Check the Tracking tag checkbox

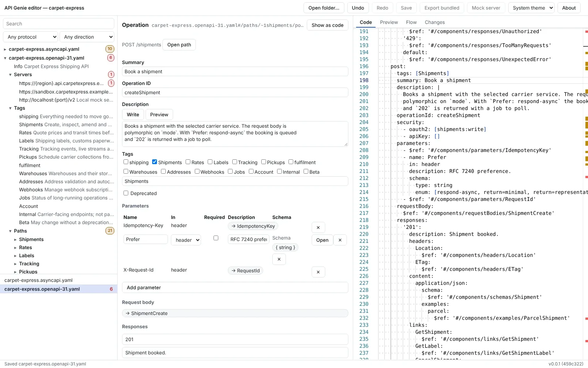(234, 162)
